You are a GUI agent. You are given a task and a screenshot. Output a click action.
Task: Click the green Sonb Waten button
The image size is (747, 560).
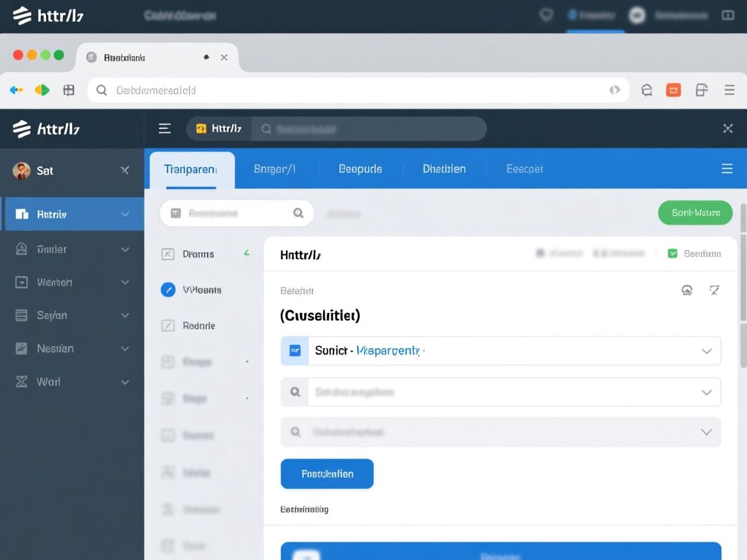pos(695,213)
